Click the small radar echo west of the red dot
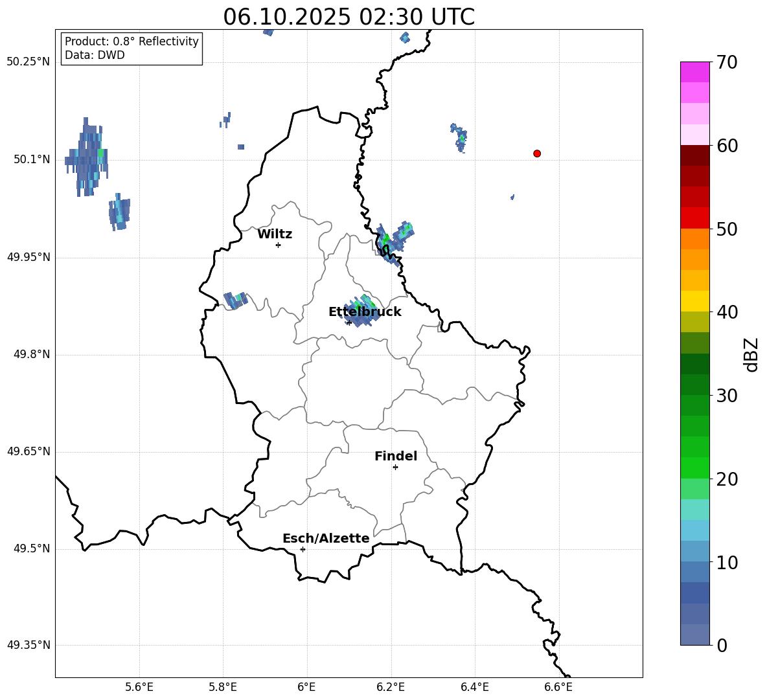 tap(459, 137)
